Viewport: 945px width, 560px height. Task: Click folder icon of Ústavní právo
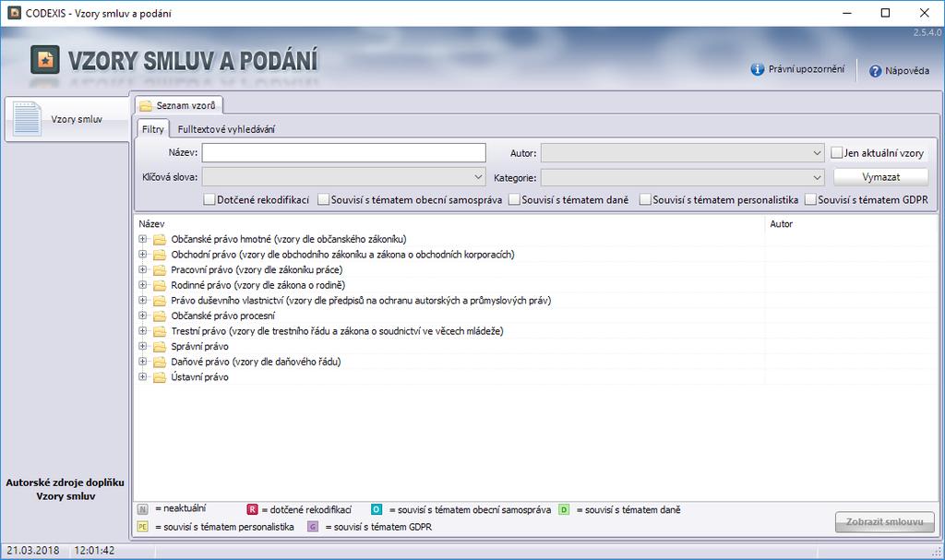coord(159,377)
